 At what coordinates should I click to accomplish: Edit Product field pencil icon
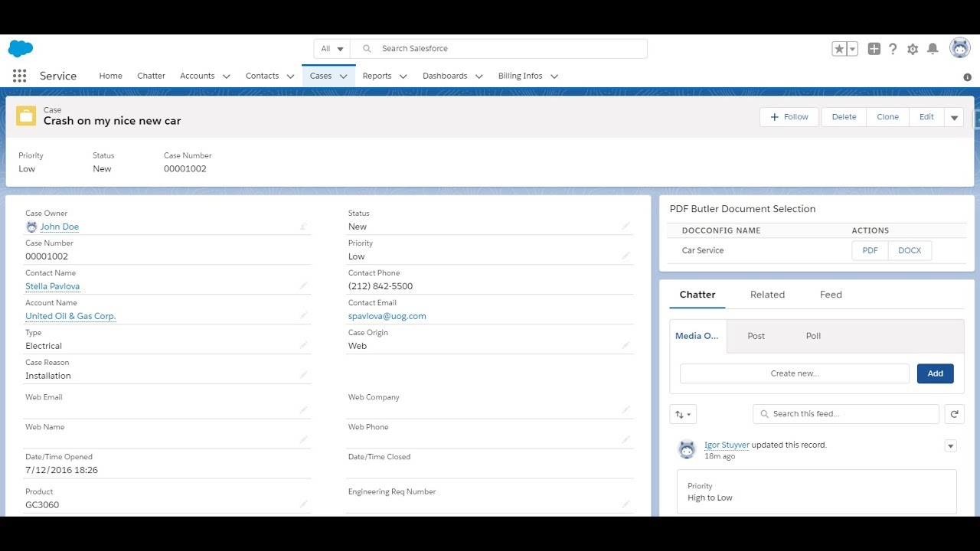coord(303,504)
